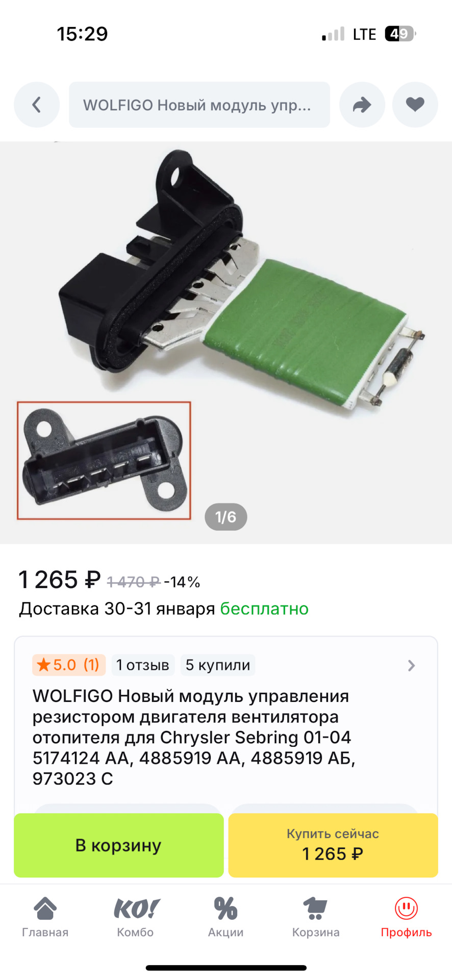Open the Комбо KO! tab
The image size is (452, 980).
click(136, 917)
